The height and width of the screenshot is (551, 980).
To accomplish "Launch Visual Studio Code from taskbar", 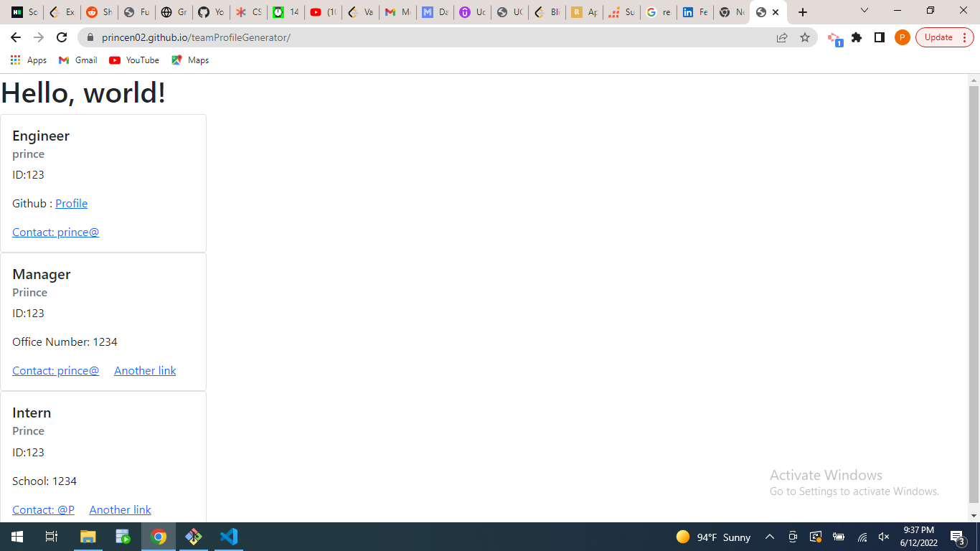I will (229, 537).
